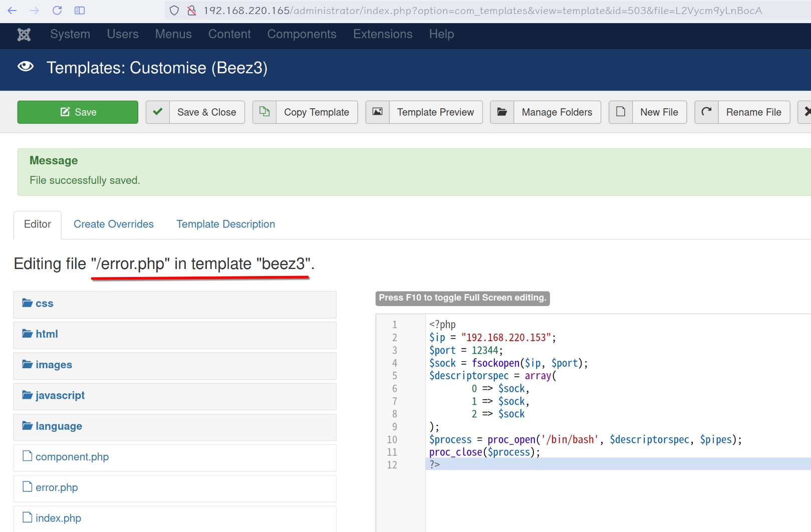Reload the page with refresh icon
Image resolution: width=811 pixels, height=532 pixels.
[57, 11]
